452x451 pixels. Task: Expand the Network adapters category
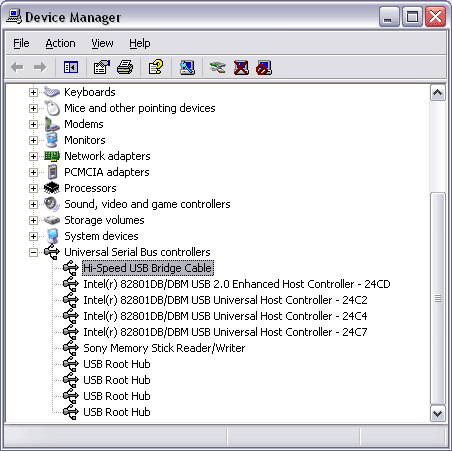pos(33,156)
